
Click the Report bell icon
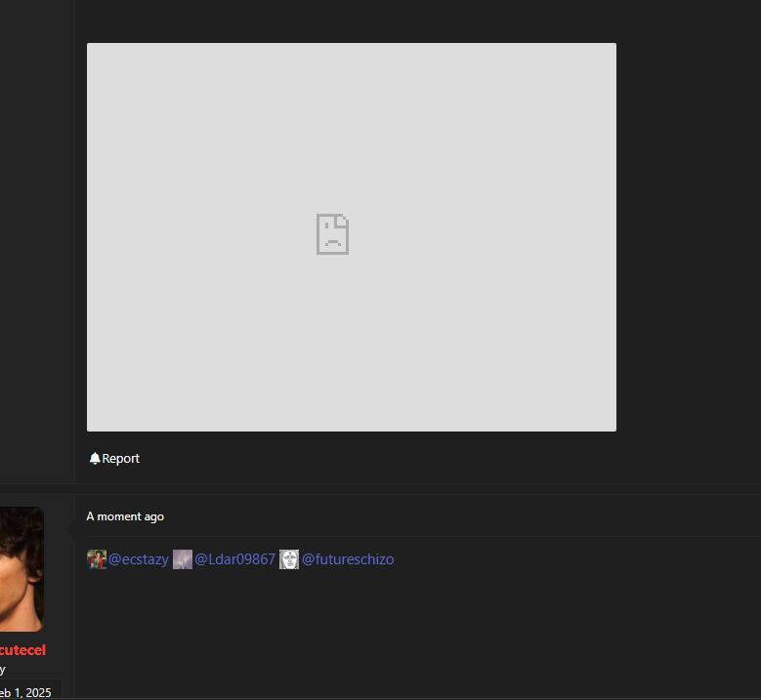tap(95, 459)
